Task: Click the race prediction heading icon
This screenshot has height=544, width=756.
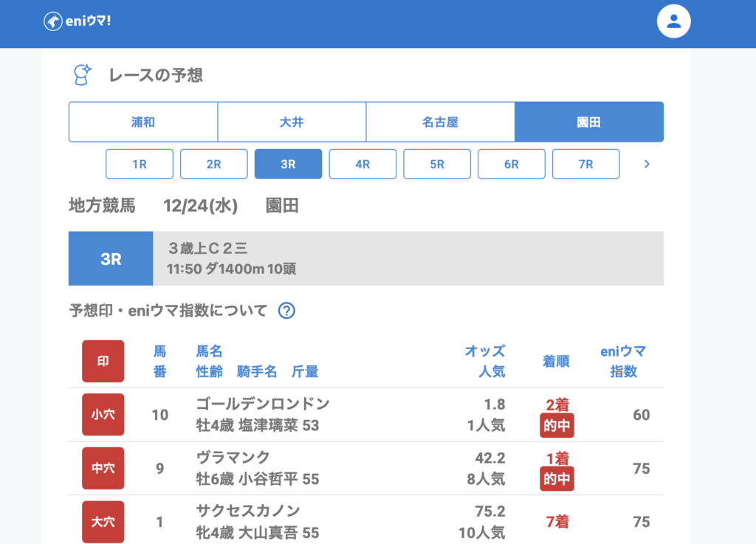Action: pos(82,75)
